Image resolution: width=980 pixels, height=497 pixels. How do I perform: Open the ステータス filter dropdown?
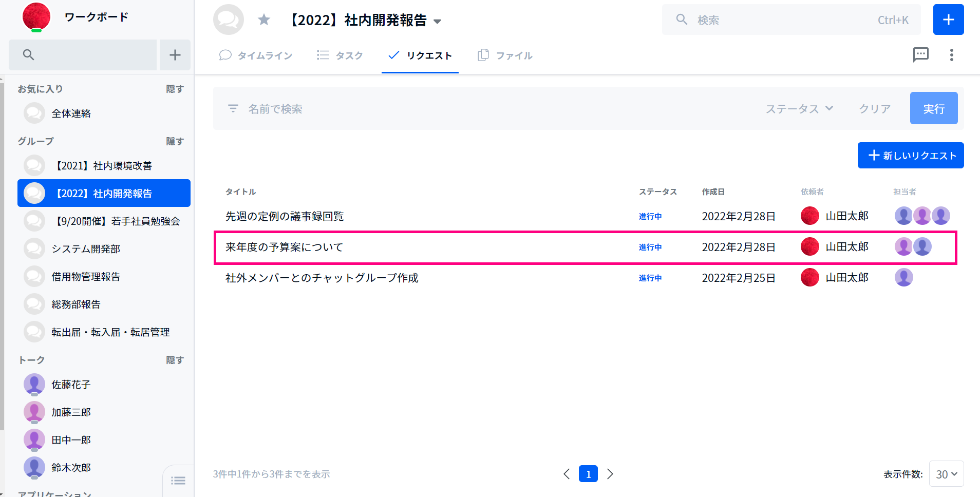click(x=799, y=108)
